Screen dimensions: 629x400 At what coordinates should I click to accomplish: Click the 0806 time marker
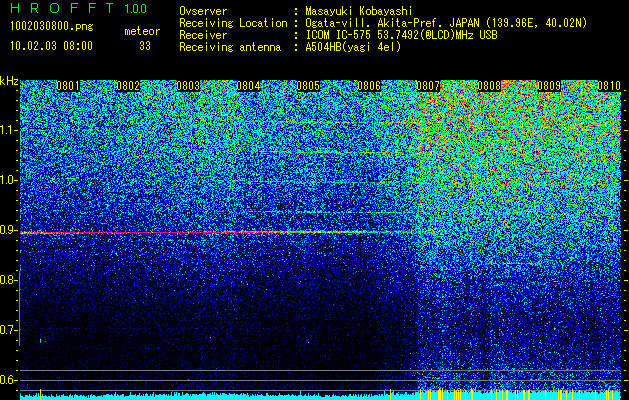click(x=369, y=86)
